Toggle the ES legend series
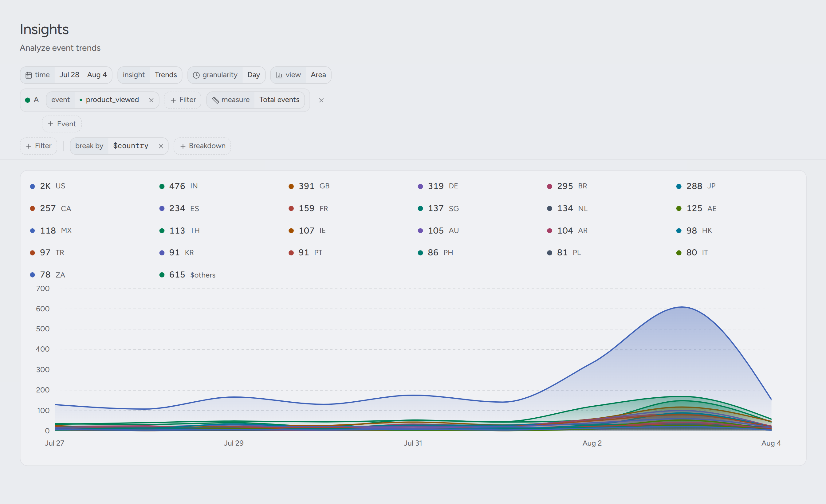The width and height of the screenshot is (826, 504). click(179, 209)
